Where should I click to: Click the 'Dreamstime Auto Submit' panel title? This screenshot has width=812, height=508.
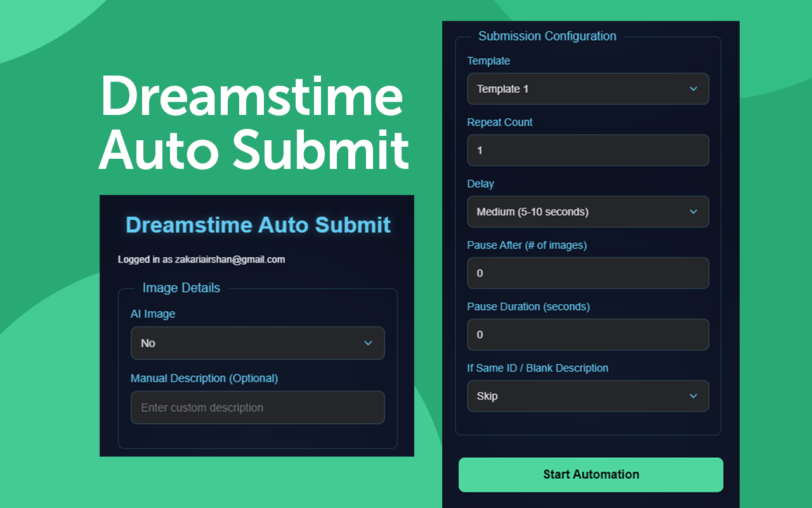pyautogui.click(x=258, y=225)
